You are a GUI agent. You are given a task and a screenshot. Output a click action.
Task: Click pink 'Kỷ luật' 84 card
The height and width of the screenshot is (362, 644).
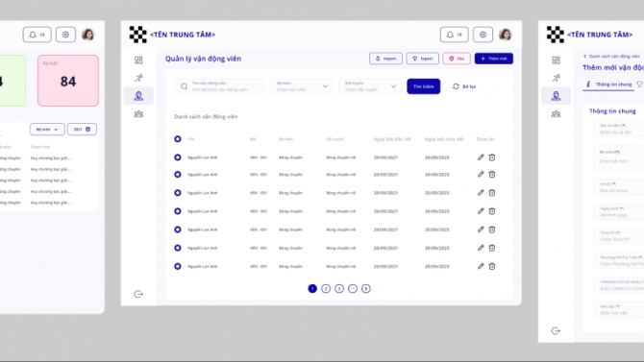tap(68, 81)
